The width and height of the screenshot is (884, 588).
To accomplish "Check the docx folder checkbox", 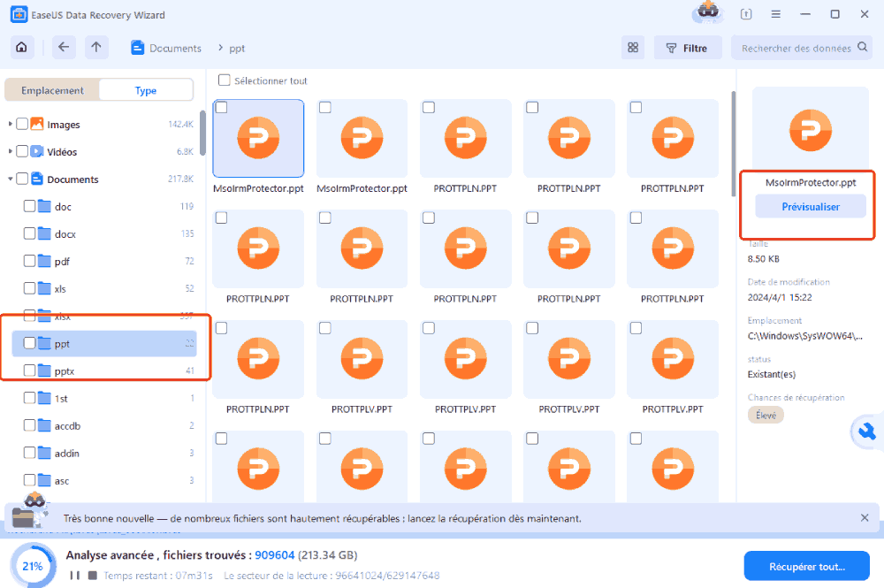I will point(30,233).
